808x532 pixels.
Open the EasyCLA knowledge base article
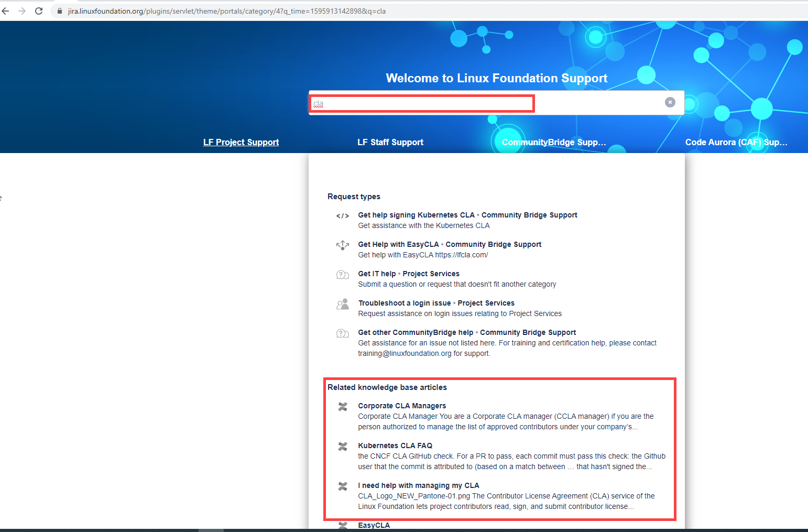point(374,525)
